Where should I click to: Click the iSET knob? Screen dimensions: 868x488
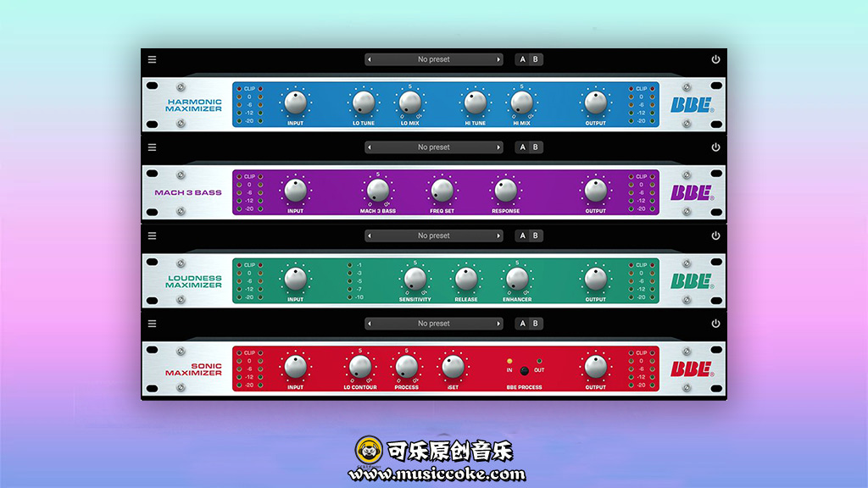tap(453, 367)
